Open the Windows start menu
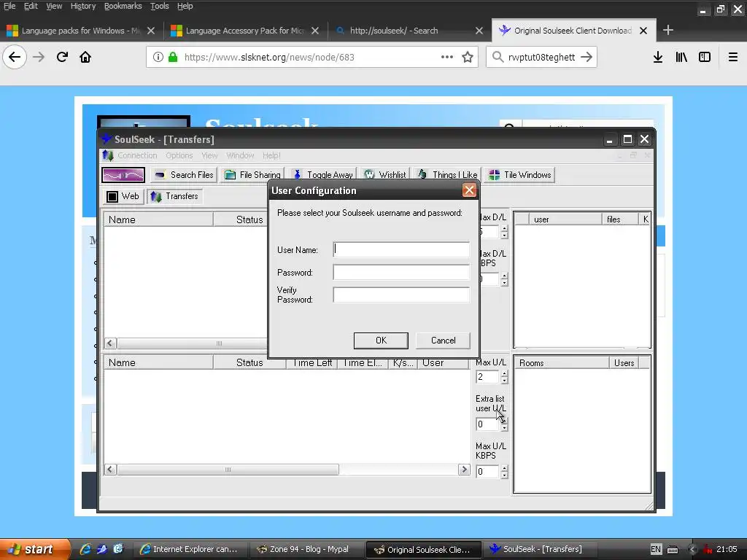Image resolution: width=747 pixels, height=560 pixels. (x=35, y=549)
